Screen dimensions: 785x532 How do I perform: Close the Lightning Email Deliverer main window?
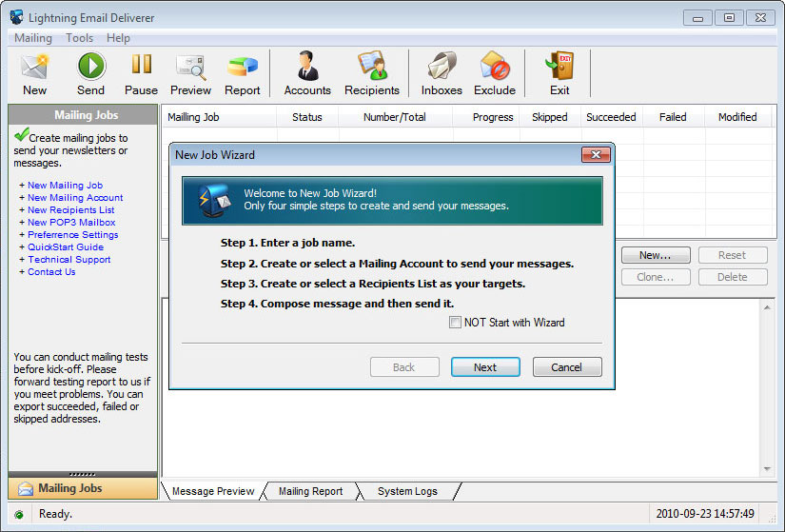[x=760, y=18]
